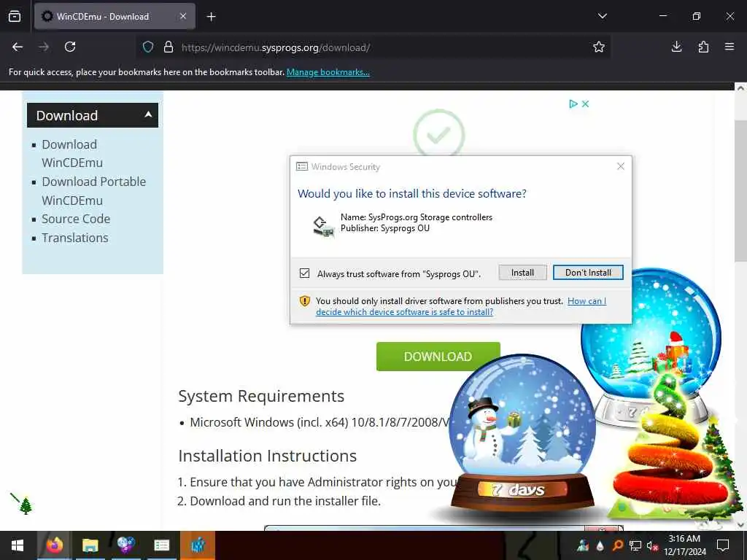Click the padlock site security icon
This screenshot has width=747, height=560.
coord(169,47)
